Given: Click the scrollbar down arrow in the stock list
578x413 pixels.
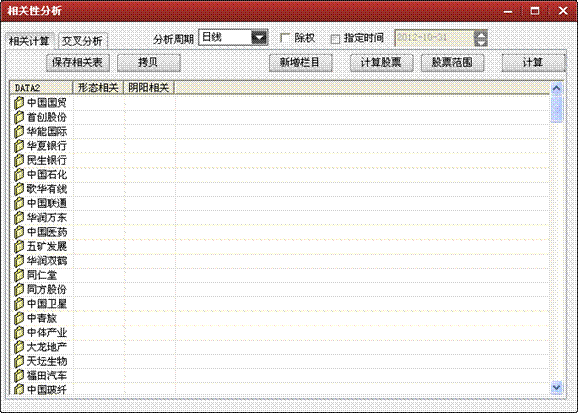Looking at the screenshot, I should pos(556,388).
